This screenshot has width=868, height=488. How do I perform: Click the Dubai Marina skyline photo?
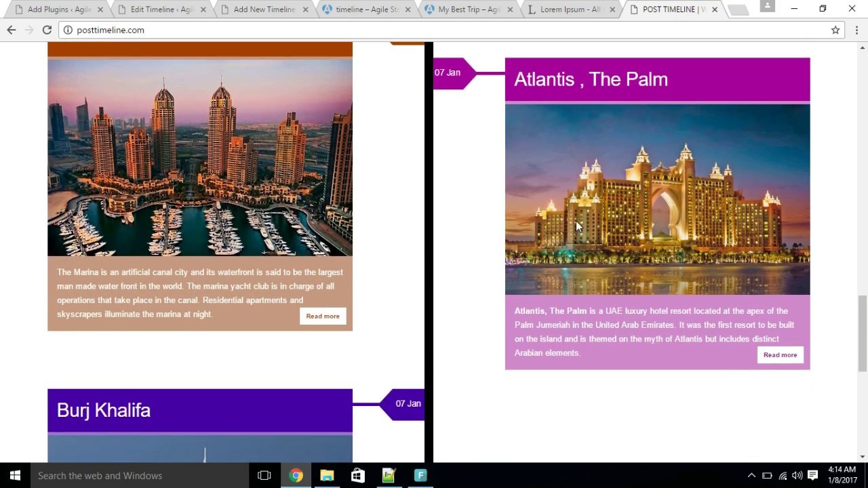pos(200,158)
